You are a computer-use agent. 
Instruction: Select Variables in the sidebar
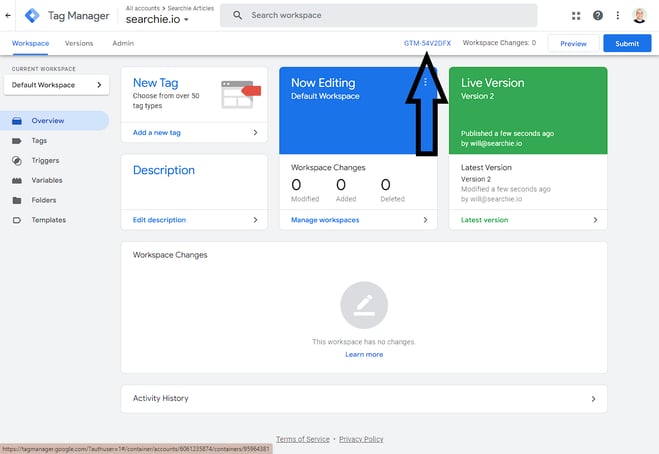click(47, 180)
